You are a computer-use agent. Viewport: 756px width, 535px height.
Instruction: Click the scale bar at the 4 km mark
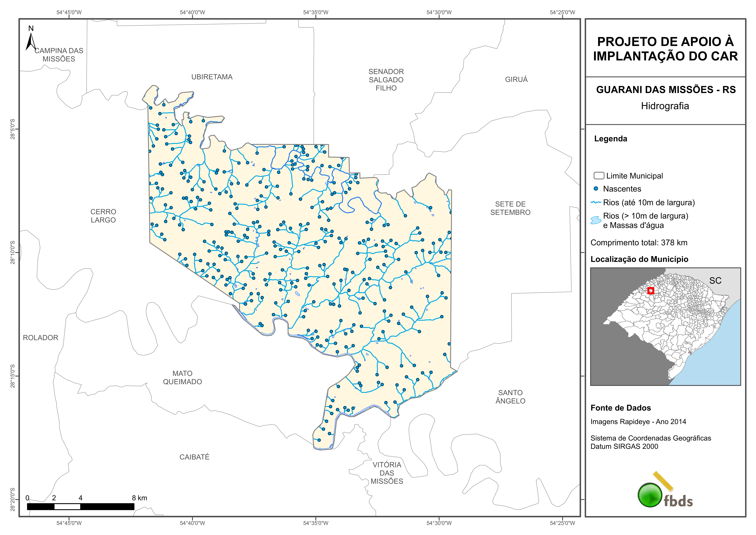(x=80, y=506)
